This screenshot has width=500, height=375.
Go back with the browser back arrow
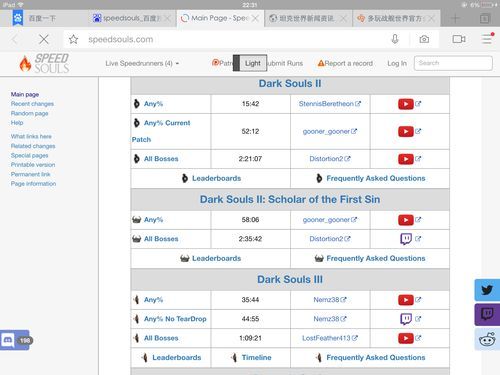(14, 39)
